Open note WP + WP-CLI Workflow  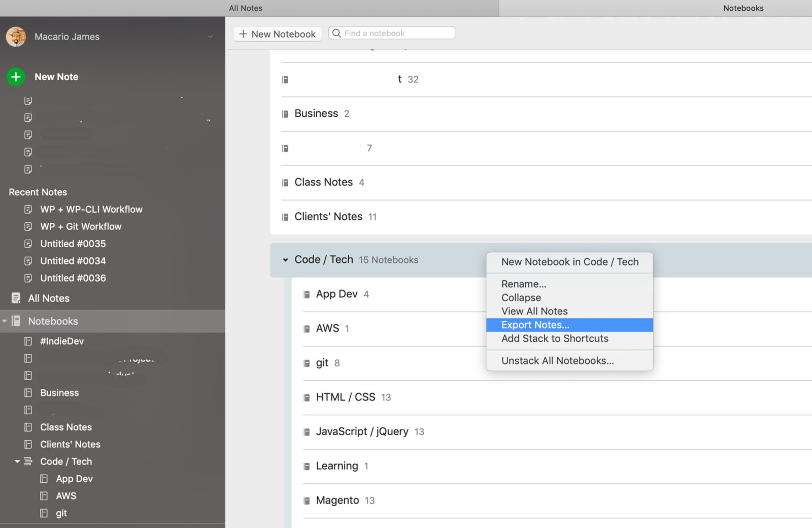91,209
